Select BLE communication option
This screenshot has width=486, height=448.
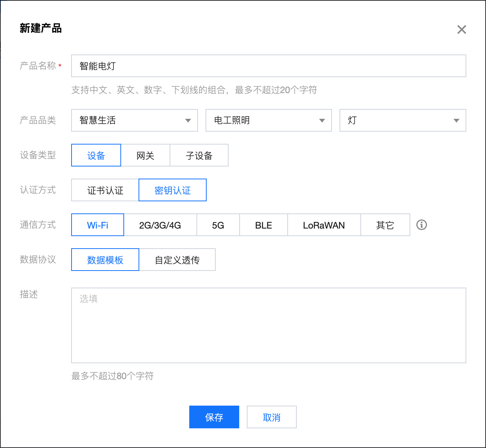263,225
